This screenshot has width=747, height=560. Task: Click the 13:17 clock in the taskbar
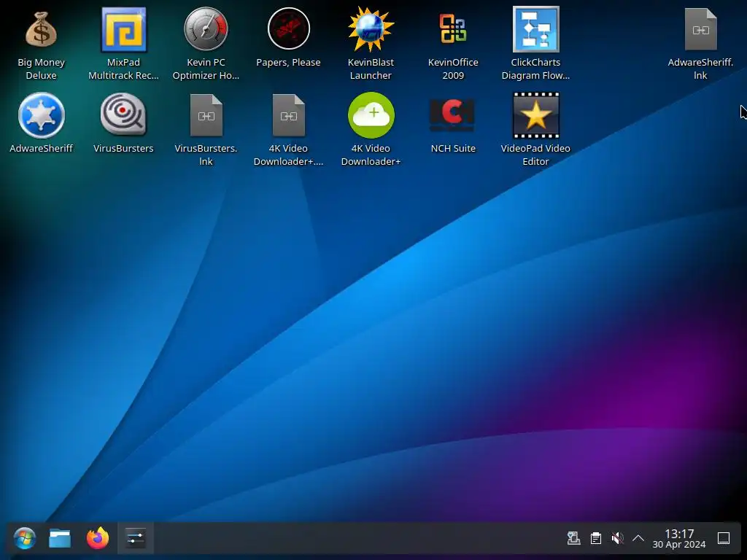[x=679, y=534]
